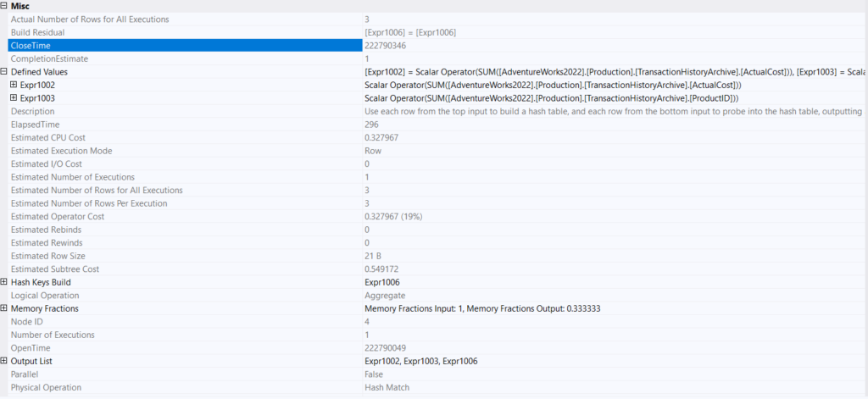Expand the Expr1003 node
This screenshot has width=868, height=399.
coord(14,98)
